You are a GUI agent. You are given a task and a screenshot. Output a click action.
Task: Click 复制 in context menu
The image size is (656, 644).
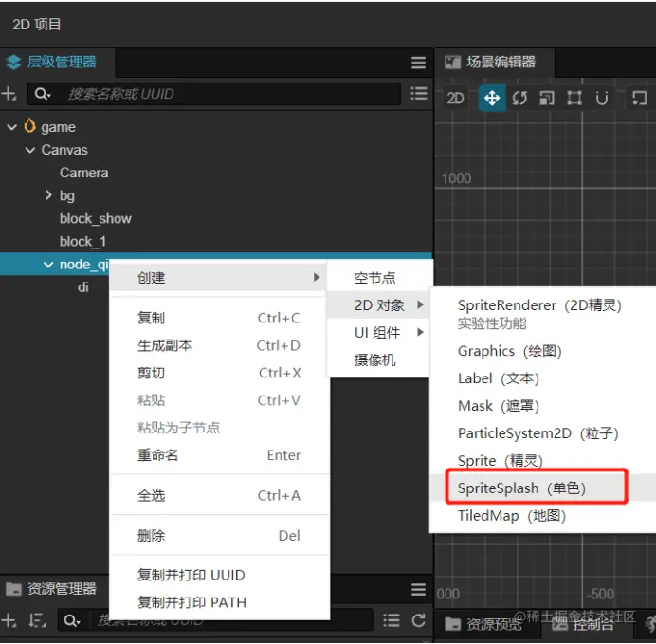[219, 318]
